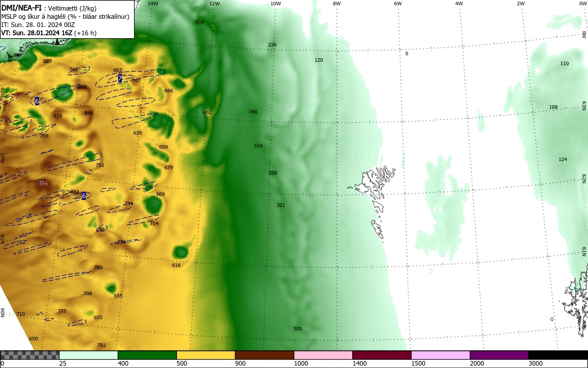Click the blue hail probability label '7'
588x368 pixels.
pyautogui.click(x=119, y=79)
